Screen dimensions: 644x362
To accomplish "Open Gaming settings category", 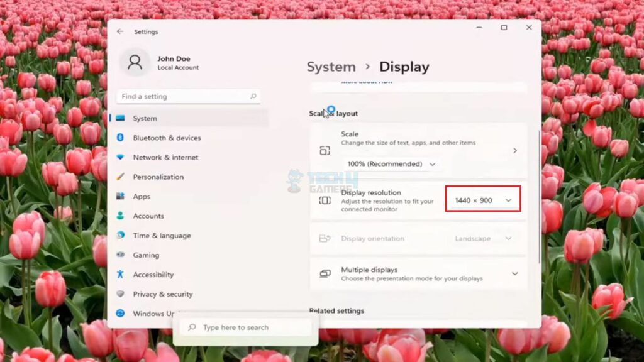I will click(x=146, y=255).
